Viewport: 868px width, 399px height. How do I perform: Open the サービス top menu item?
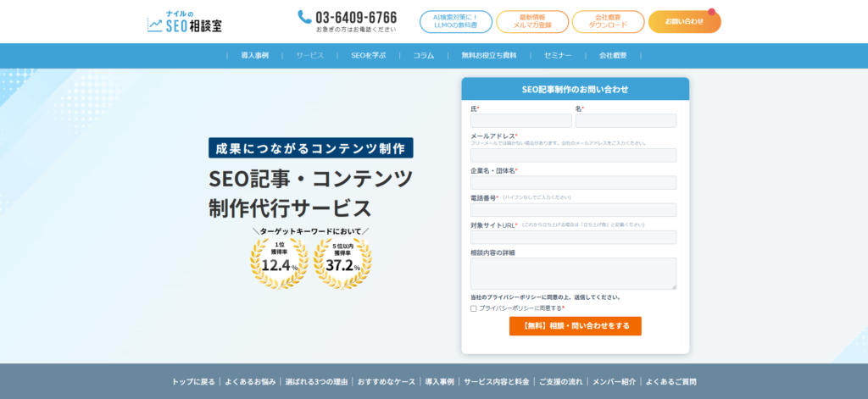point(310,55)
